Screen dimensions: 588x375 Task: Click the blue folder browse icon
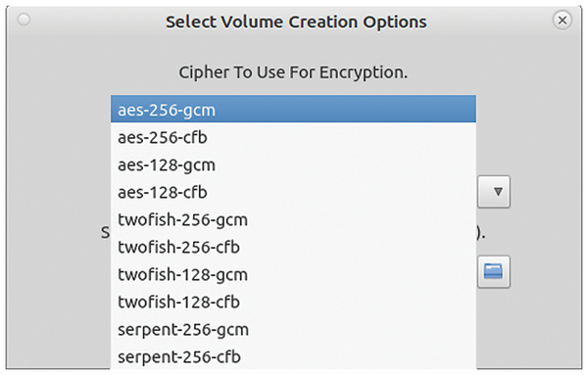click(494, 271)
